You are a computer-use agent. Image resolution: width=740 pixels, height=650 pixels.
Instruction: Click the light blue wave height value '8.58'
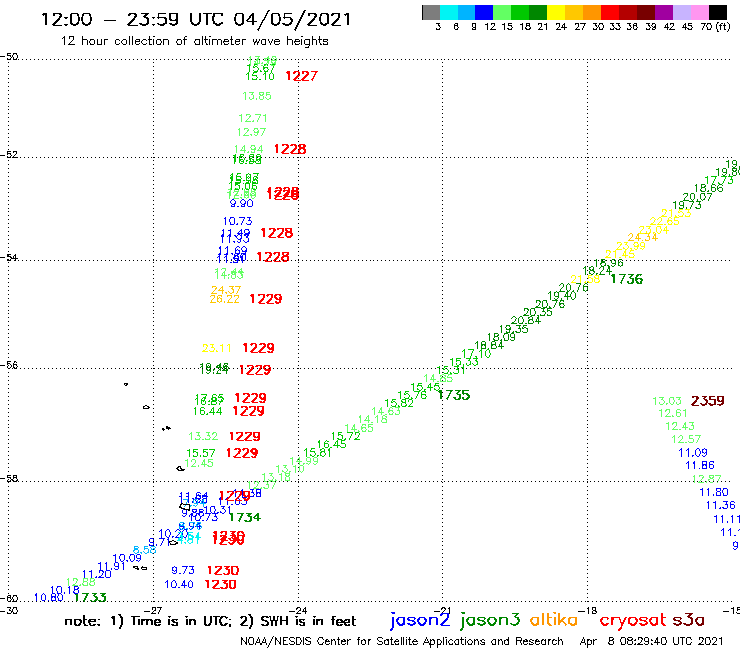[x=144, y=550]
